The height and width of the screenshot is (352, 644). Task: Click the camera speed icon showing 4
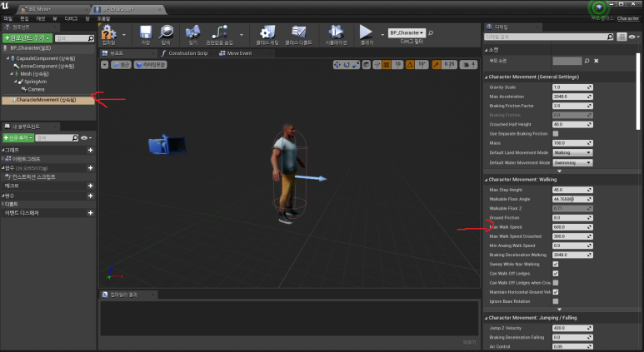(x=468, y=64)
